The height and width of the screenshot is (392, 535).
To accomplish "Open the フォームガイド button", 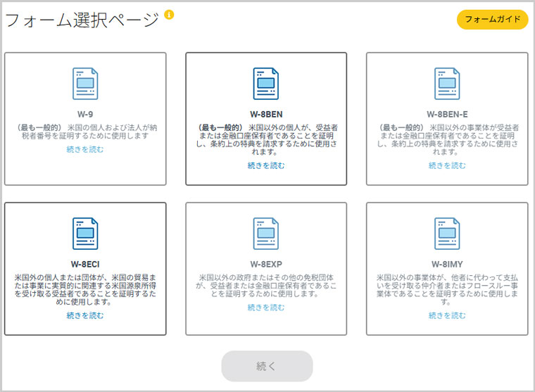I will (x=492, y=20).
